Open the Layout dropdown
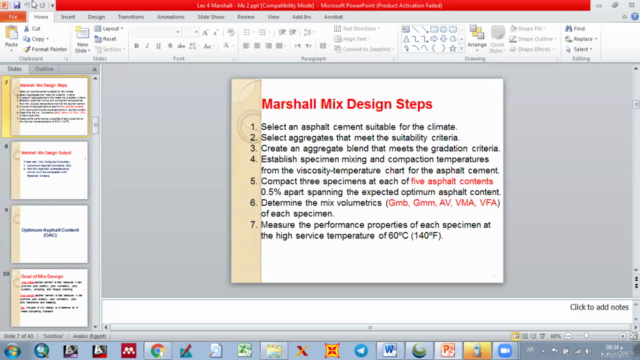The width and height of the screenshot is (640, 360). point(109,29)
